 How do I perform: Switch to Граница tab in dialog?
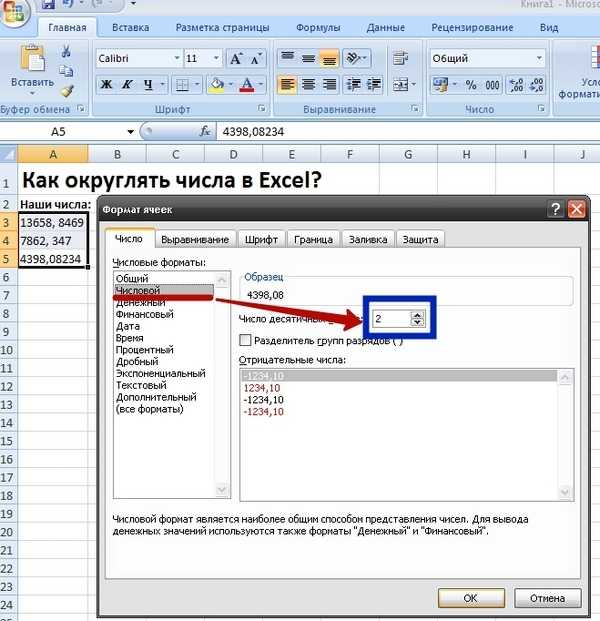[x=313, y=240]
